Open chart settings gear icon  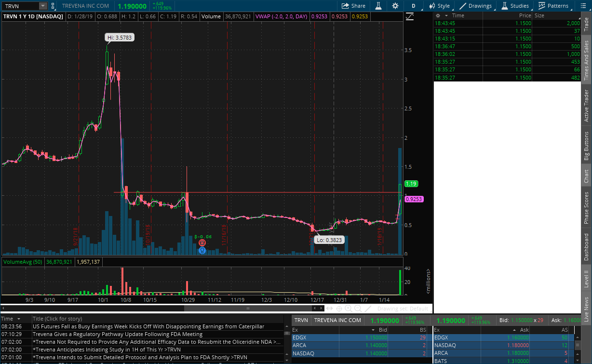395,6
